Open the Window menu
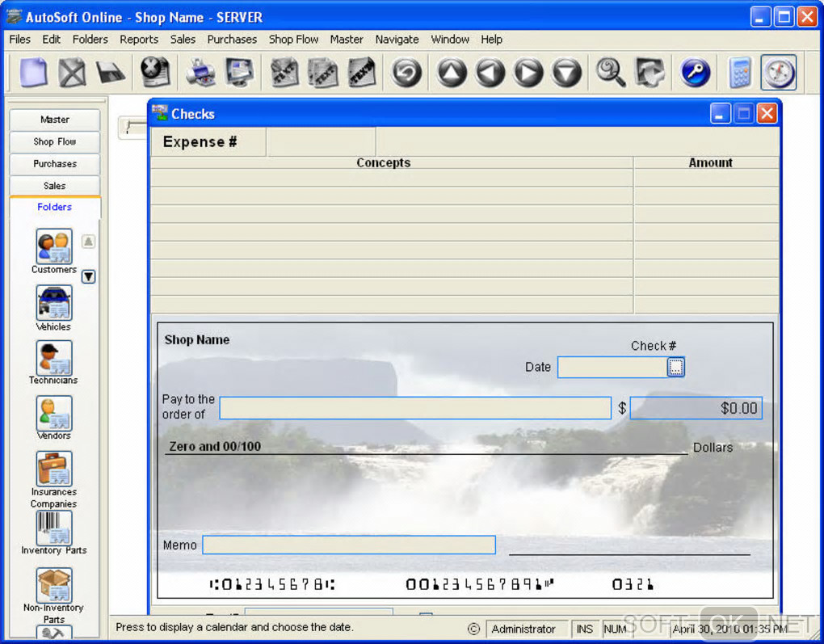Viewport: 824px width, 644px height. [450, 40]
